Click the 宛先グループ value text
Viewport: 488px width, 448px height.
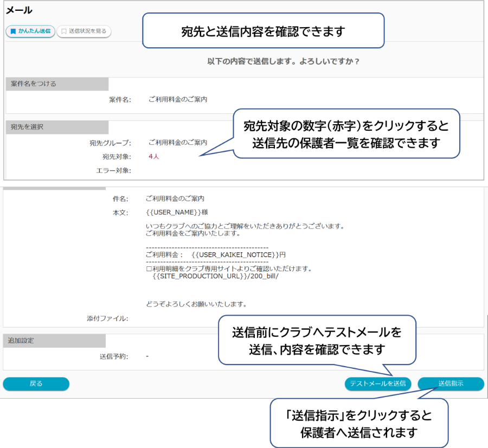coord(177,143)
